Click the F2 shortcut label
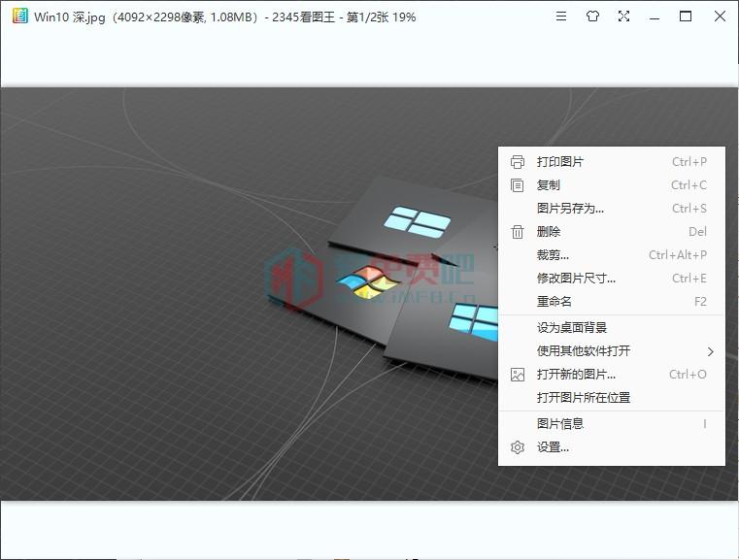 point(700,302)
